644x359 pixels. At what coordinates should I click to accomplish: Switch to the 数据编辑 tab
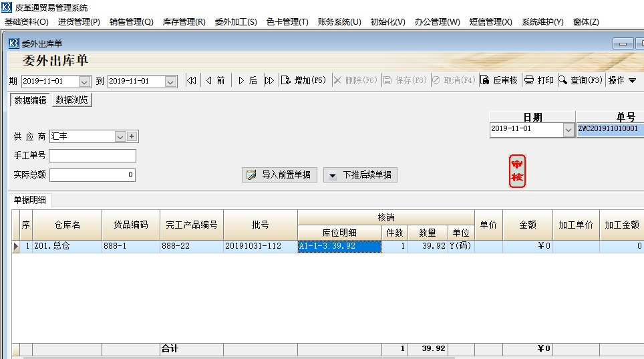30,100
